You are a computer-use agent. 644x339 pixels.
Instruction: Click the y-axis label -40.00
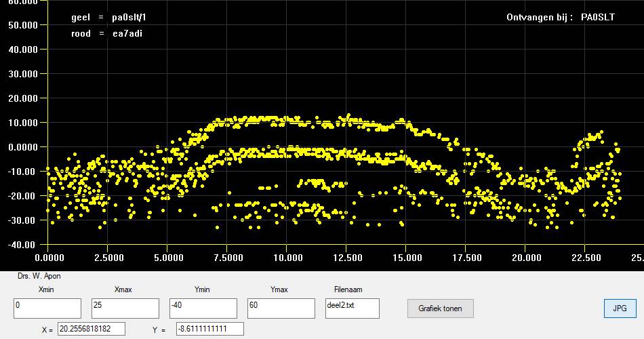click(22, 245)
